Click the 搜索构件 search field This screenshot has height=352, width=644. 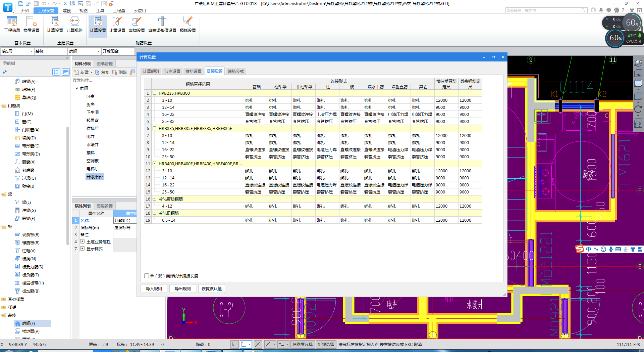click(104, 80)
